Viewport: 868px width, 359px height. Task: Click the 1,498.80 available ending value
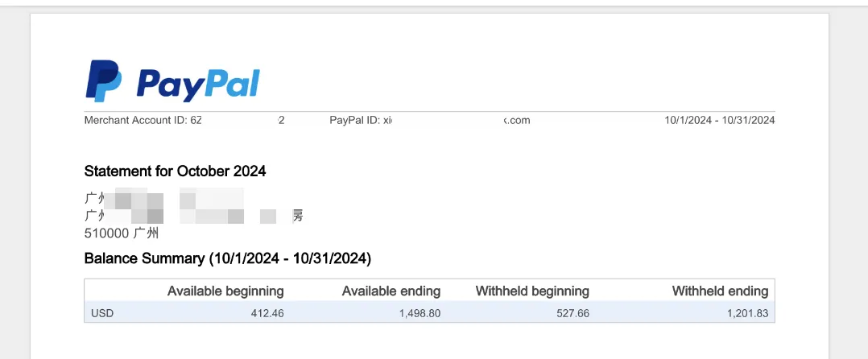(420, 314)
